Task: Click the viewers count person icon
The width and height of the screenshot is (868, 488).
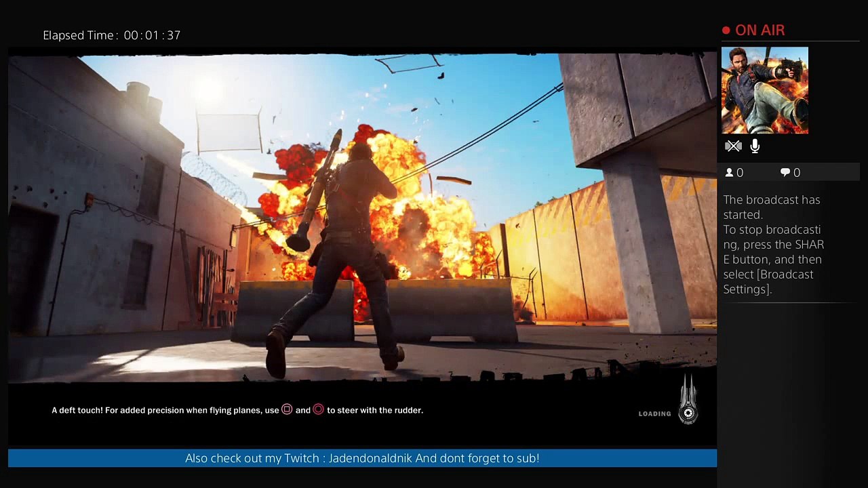Action: point(730,173)
